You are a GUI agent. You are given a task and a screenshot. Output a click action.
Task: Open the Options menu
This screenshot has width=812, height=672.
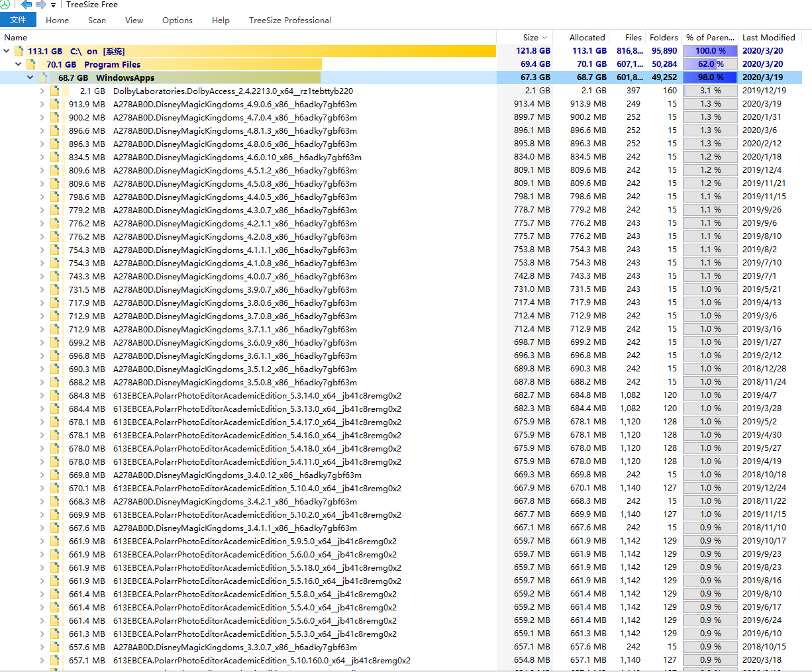click(177, 20)
